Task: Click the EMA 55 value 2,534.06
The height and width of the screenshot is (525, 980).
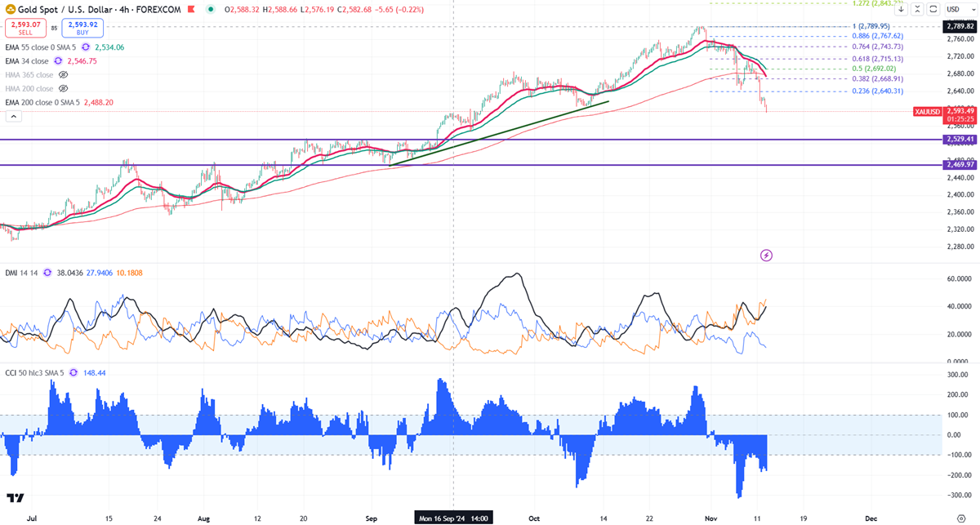Action: click(111, 47)
